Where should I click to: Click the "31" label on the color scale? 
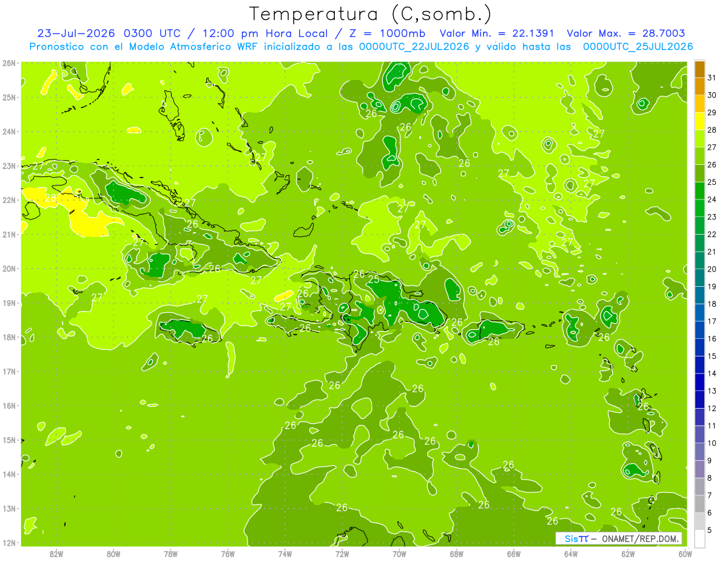pos(712,78)
